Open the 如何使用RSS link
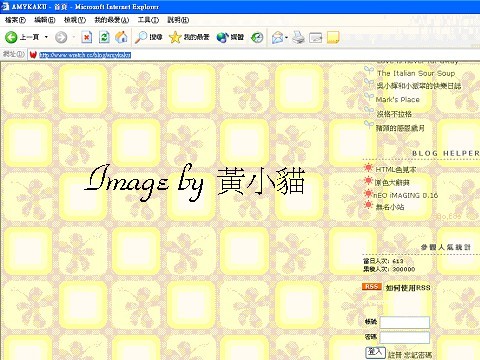480x360 pixels. point(408,288)
